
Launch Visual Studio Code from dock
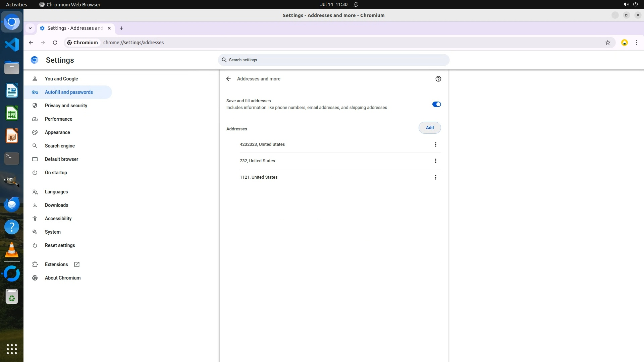pyautogui.click(x=12, y=45)
